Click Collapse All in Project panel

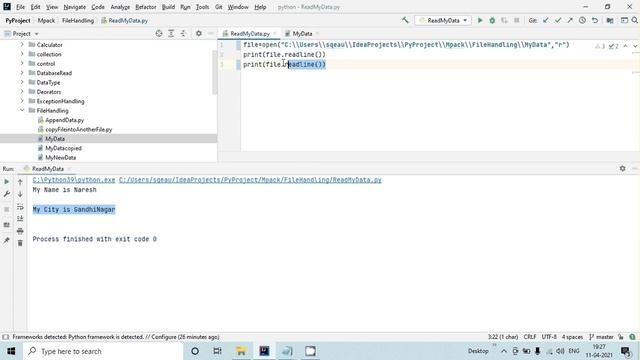pos(183,33)
